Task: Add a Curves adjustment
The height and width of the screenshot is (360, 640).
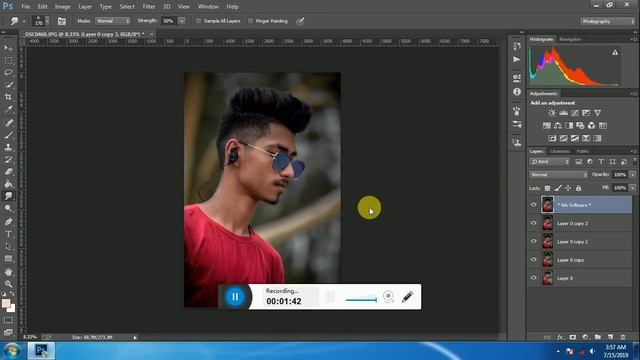Action: pyautogui.click(x=575, y=113)
